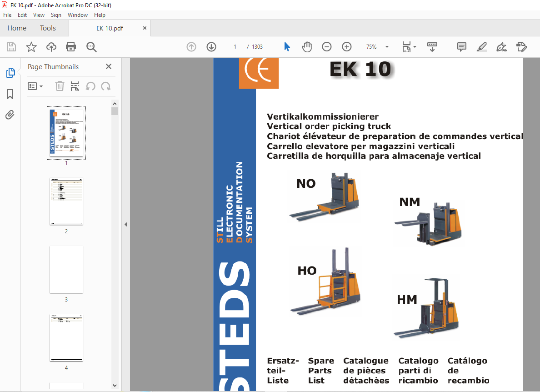Viewport: 540px width, 392px height.
Task: Open the sign document tool
Action: (x=501, y=47)
